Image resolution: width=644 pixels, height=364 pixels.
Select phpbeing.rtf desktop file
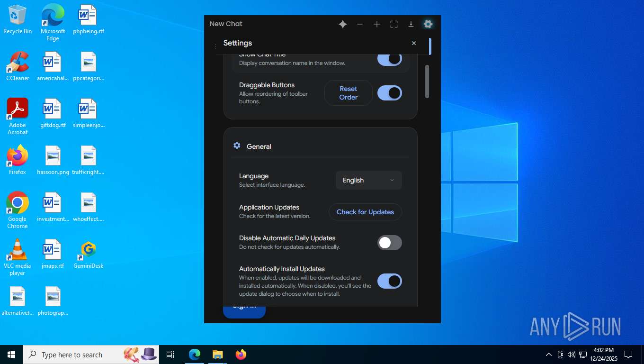pyautogui.click(x=89, y=20)
